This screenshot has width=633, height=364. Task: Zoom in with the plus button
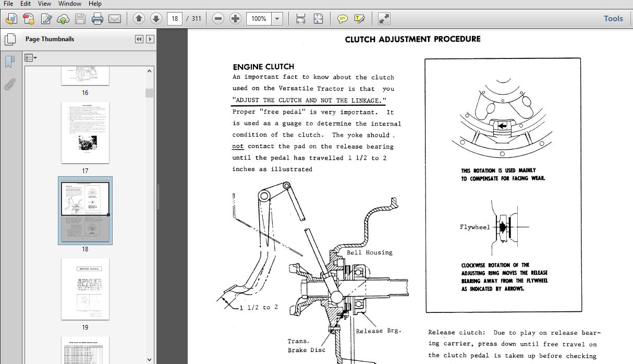pos(236,19)
